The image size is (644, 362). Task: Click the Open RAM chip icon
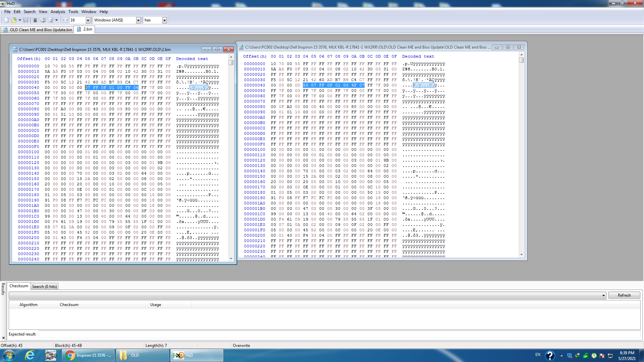(x=35, y=20)
